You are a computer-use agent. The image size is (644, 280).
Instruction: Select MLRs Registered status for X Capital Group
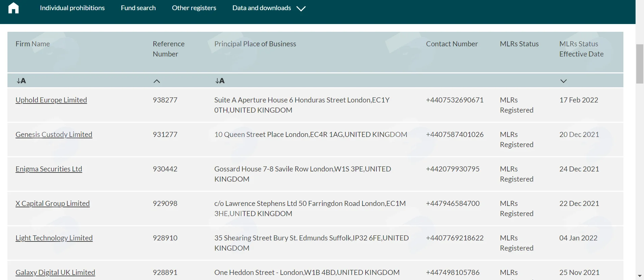pos(517,209)
